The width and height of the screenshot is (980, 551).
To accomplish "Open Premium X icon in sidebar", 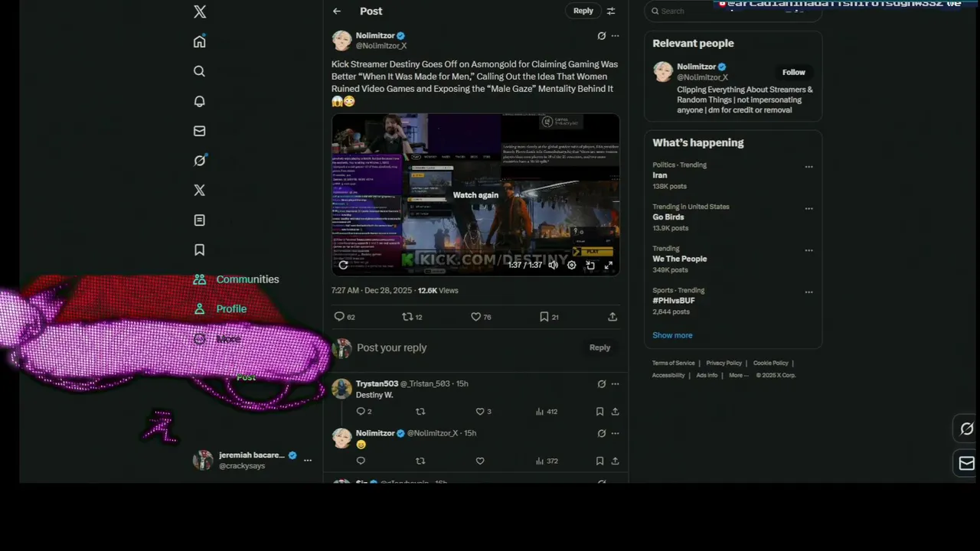I will pyautogui.click(x=200, y=190).
